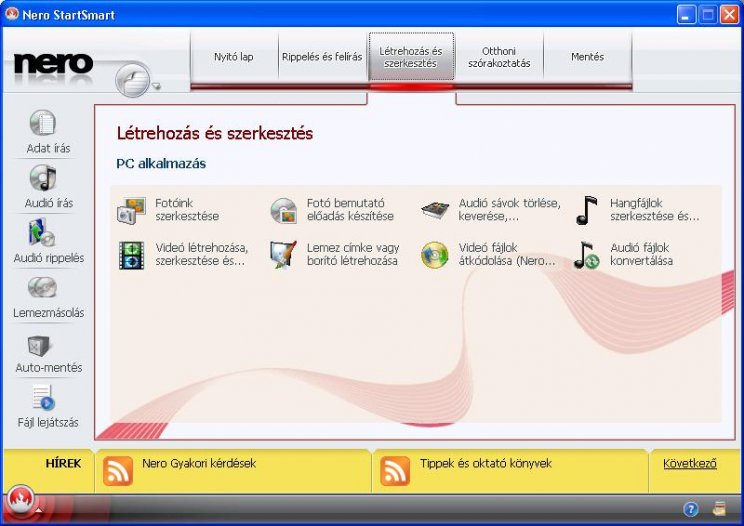Expand the small arrow by flame button

click(38, 510)
